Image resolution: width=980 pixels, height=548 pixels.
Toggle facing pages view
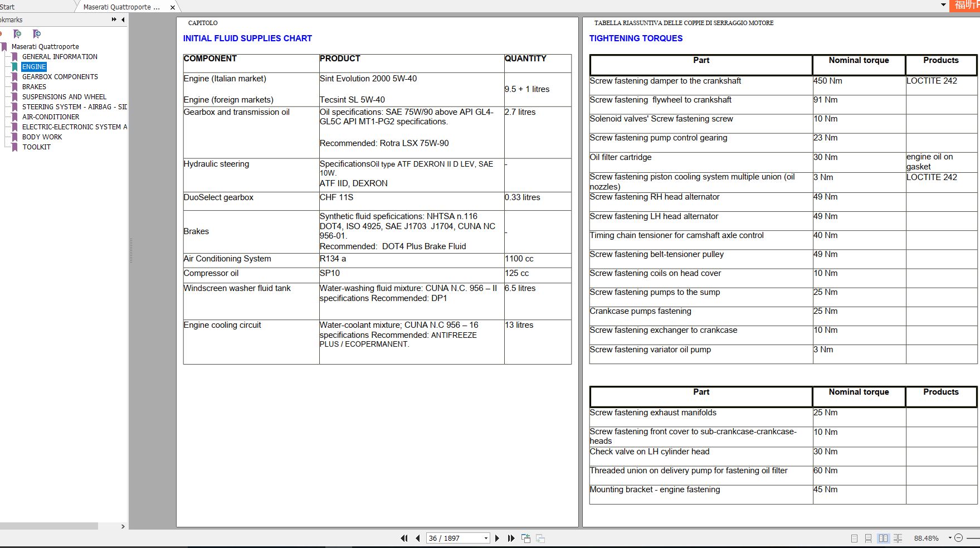883,539
